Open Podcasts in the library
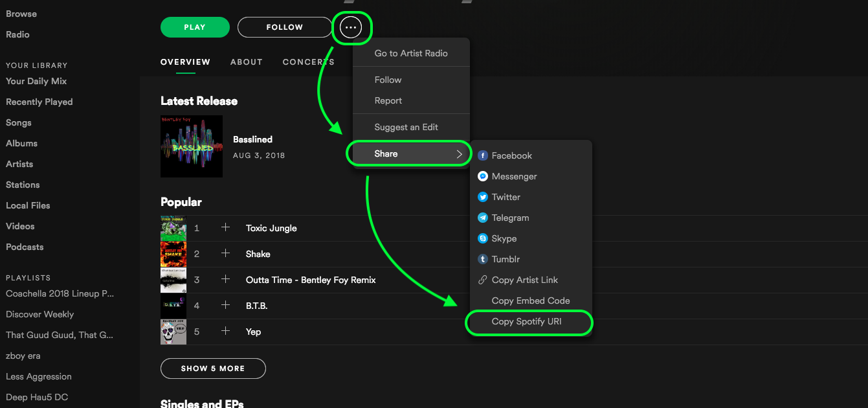The width and height of the screenshot is (868, 408). 25,247
